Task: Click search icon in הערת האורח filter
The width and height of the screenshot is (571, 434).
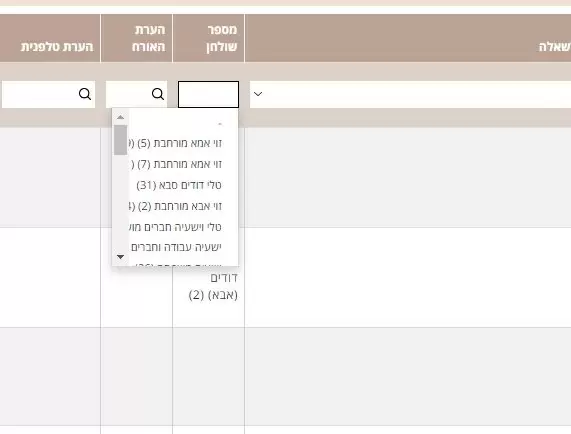Action: 158,94
